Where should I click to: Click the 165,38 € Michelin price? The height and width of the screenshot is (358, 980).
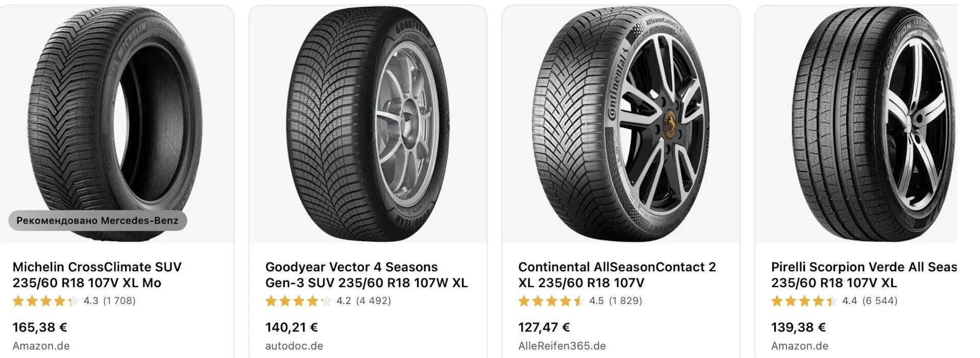pyautogui.click(x=40, y=327)
